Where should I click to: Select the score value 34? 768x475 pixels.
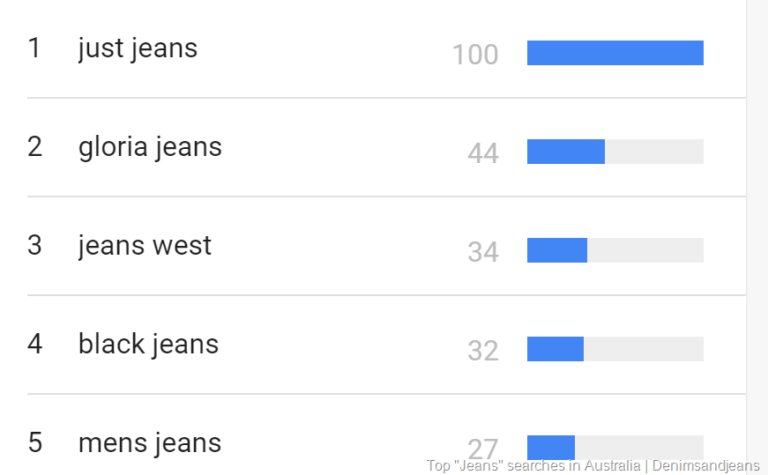[483, 252]
